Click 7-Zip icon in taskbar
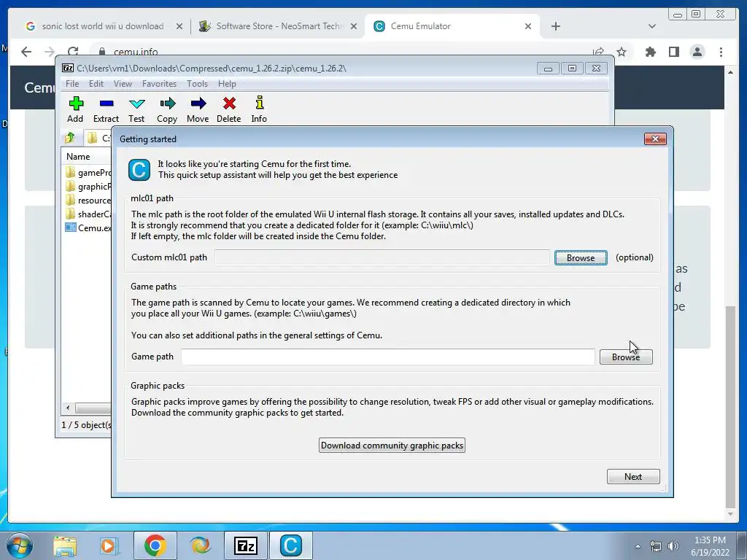Screen dimensions: 747x560 point(246,545)
